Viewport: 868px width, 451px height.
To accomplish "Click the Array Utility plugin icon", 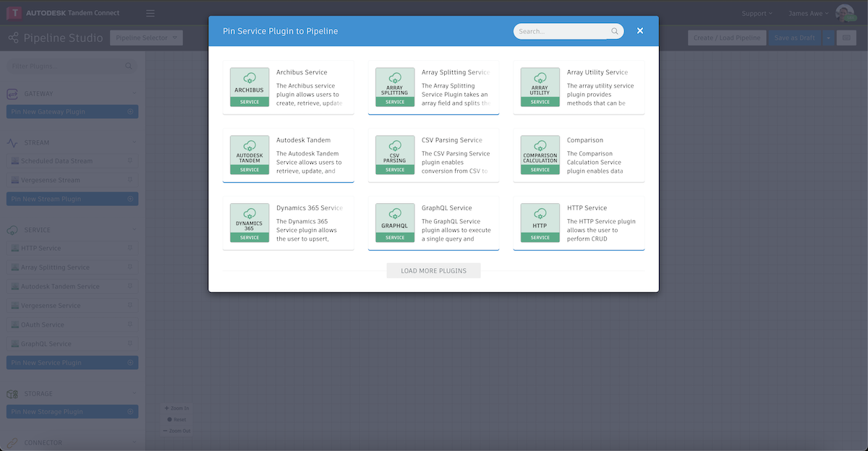I will coord(540,87).
